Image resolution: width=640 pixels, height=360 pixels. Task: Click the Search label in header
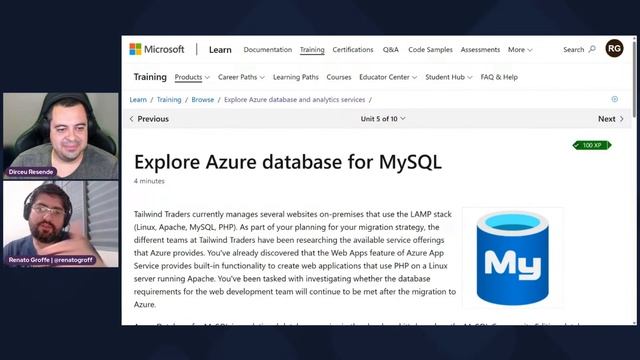(573, 49)
